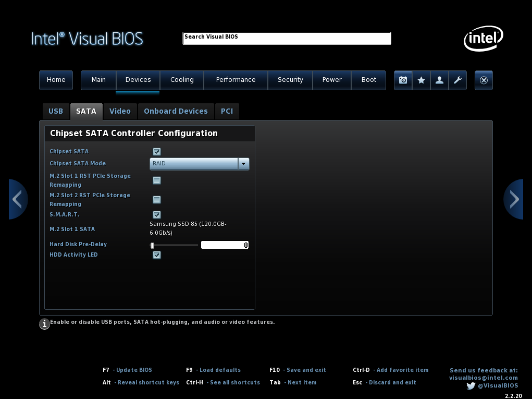This screenshot has height=399, width=532.
Task: Click the @VisualBIOS Twitter handle
Action: click(498, 385)
